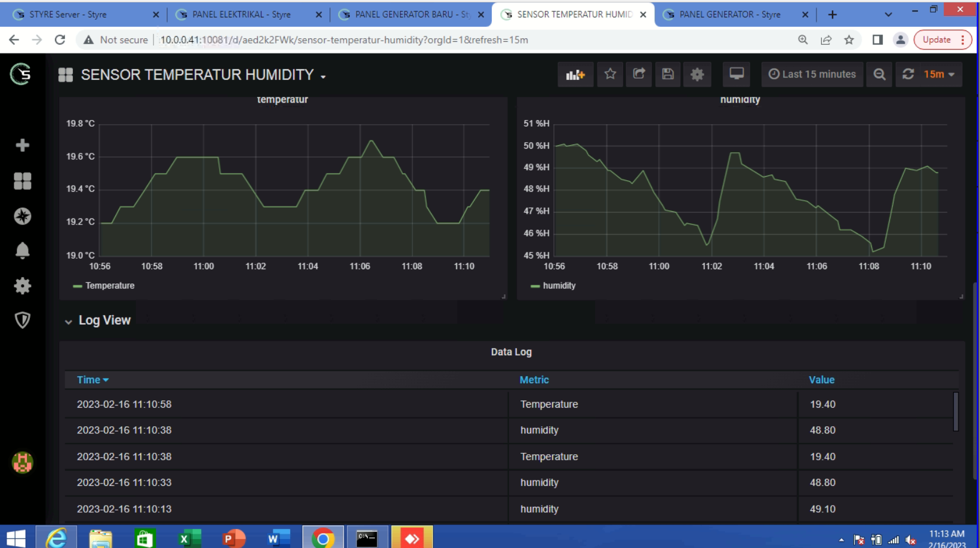Zoom out the dashboard time range
This screenshot has width=980, height=548.
[879, 74]
